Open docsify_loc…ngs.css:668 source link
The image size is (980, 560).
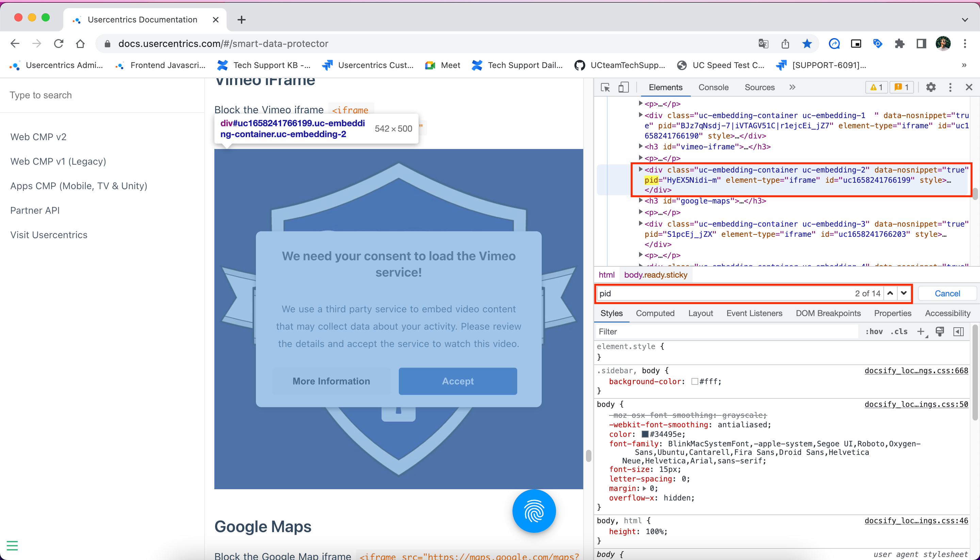coord(916,371)
